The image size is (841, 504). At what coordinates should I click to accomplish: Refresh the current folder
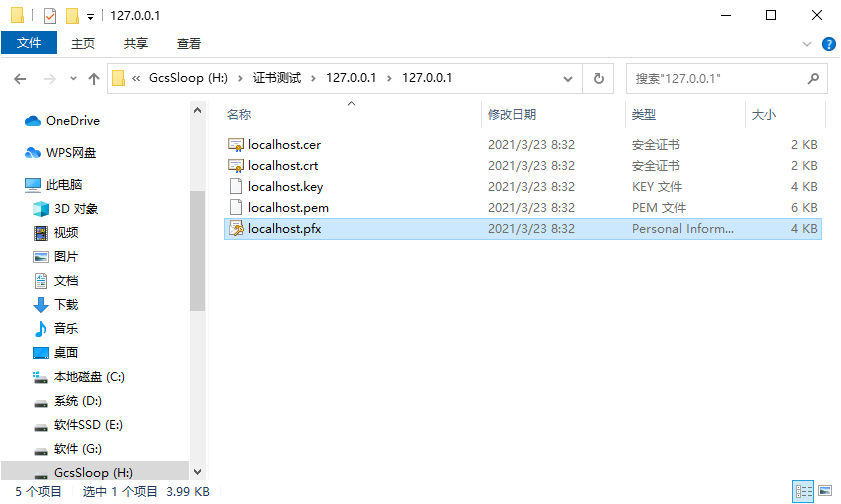click(599, 79)
